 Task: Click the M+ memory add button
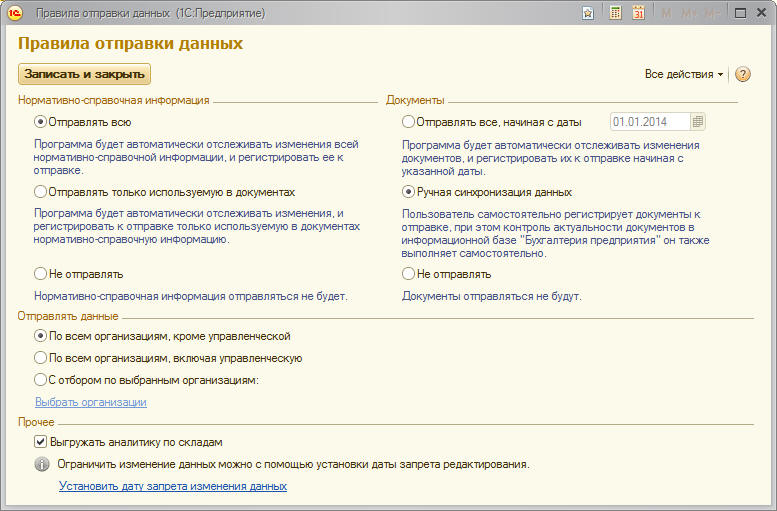pos(688,13)
